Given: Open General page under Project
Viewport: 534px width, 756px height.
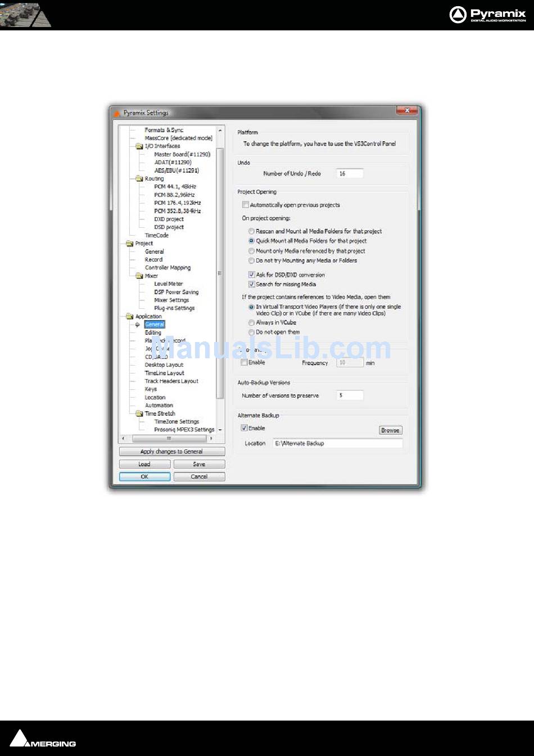Looking at the screenshot, I should 155,251.
